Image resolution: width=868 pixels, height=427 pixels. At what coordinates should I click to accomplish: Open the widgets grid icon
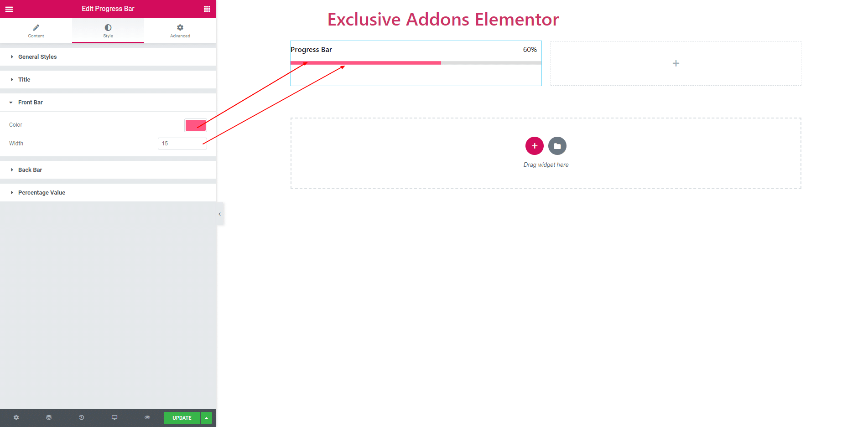pyautogui.click(x=207, y=9)
